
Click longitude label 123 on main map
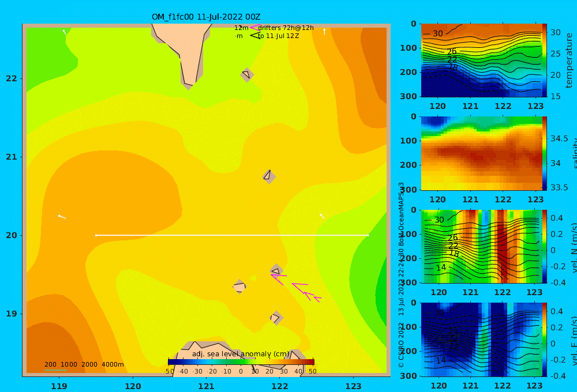(x=353, y=386)
